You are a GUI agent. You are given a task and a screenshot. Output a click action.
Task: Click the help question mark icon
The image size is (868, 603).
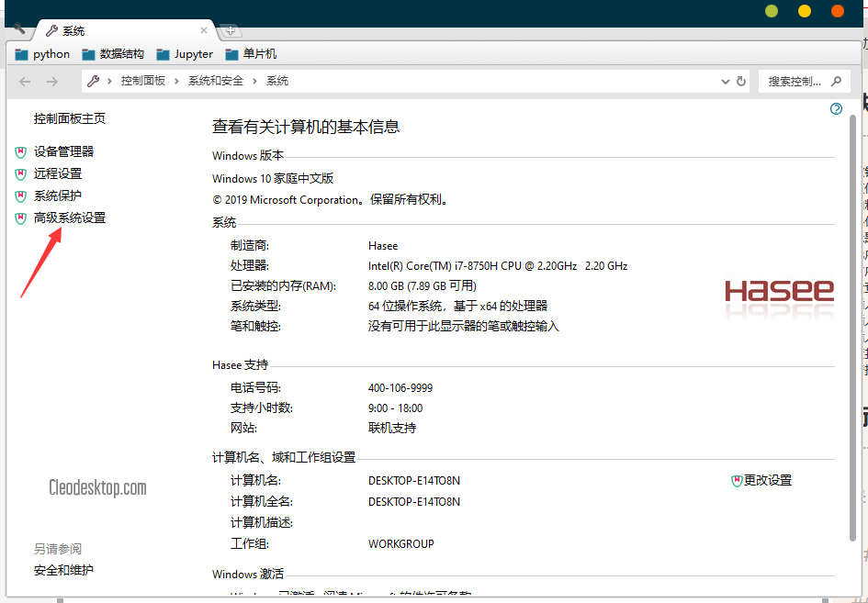coord(836,109)
